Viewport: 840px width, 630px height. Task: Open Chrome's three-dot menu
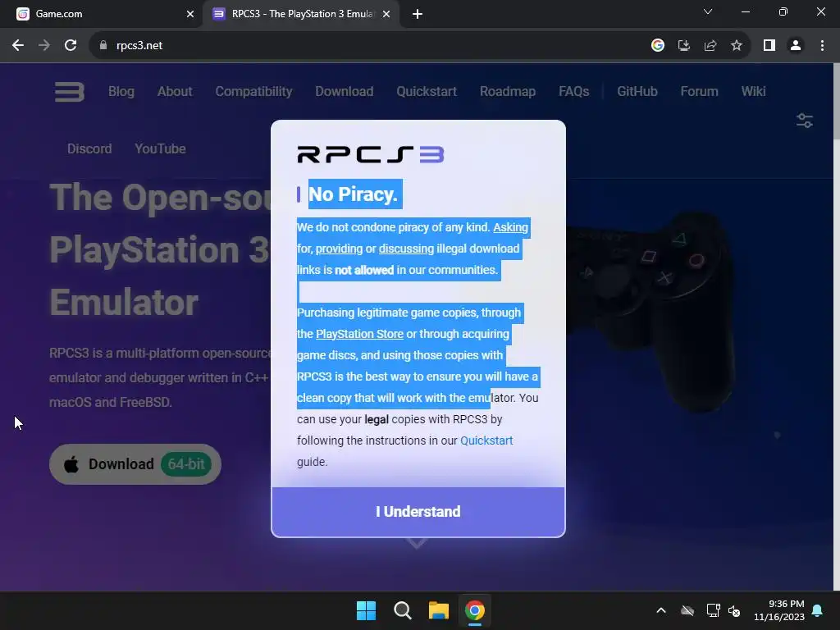(x=822, y=46)
